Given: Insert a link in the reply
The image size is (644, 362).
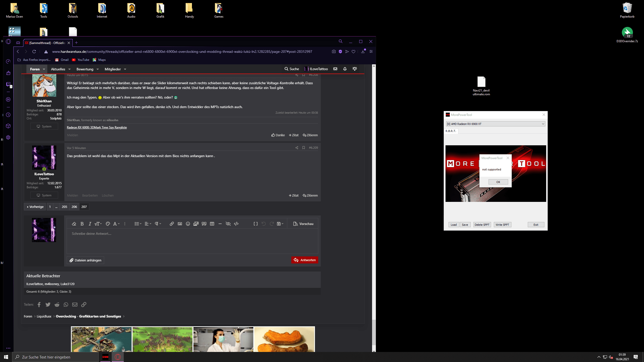Looking at the screenshot, I should click(x=172, y=224).
